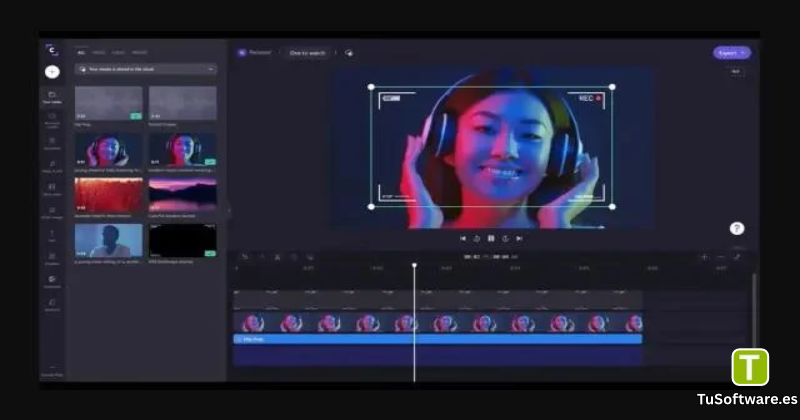Click the cloud sync status icon
800x420 pixels.
pos(349,53)
